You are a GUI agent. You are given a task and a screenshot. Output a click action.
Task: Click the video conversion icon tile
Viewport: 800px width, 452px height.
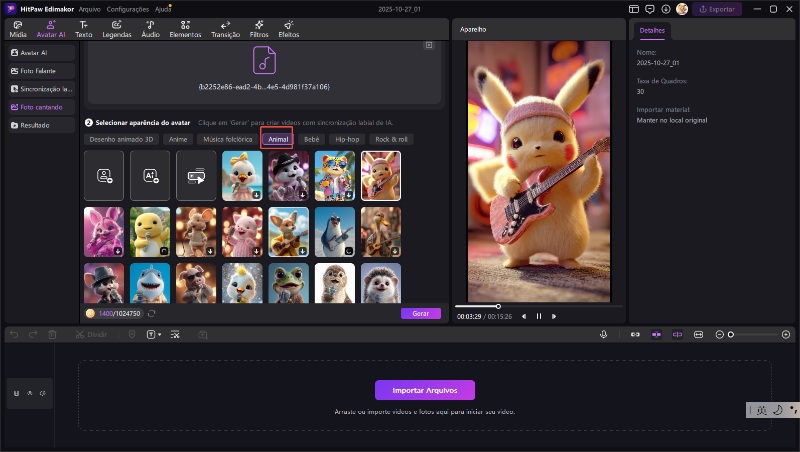[196, 176]
